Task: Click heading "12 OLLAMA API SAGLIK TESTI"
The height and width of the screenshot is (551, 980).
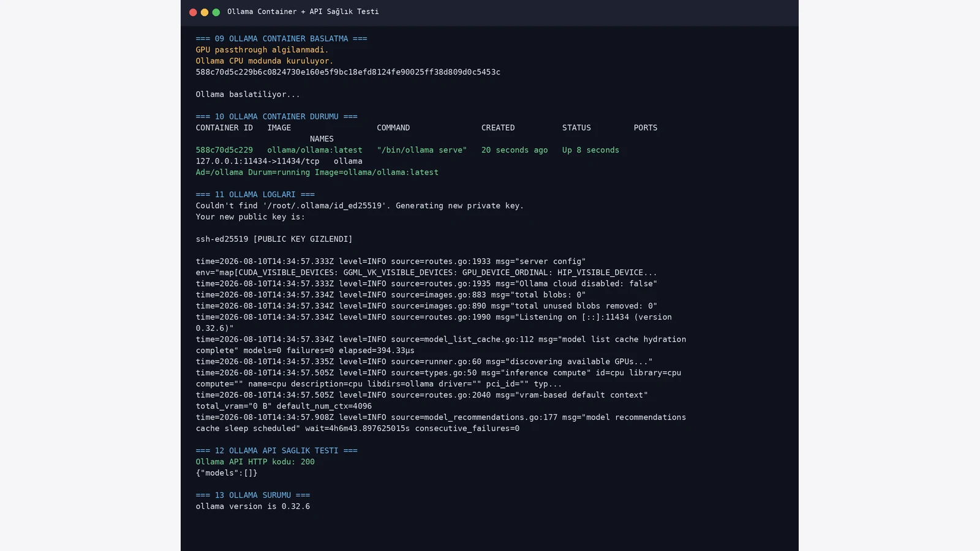Action: pos(277,451)
